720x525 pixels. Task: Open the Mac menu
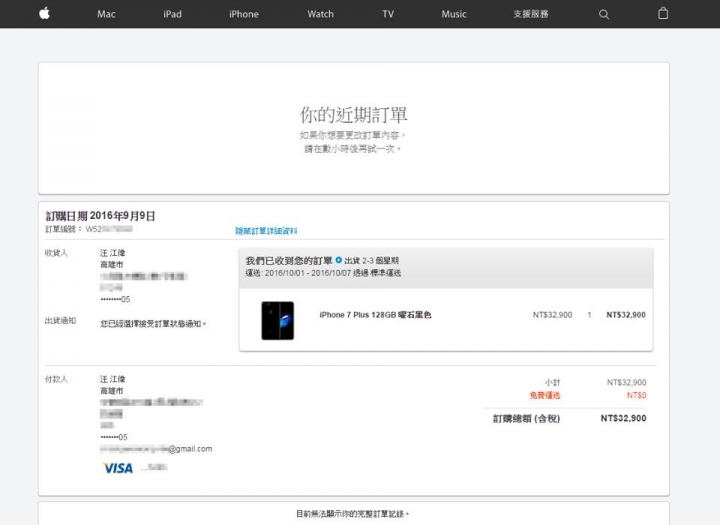[106, 14]
